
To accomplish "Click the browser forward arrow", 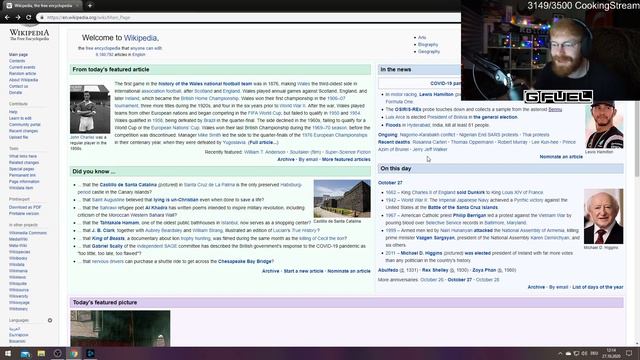I will (18, 18).
